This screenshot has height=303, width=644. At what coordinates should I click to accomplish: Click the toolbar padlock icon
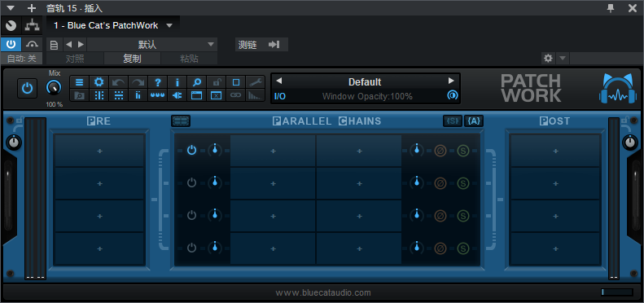click(x=216, y=81)
